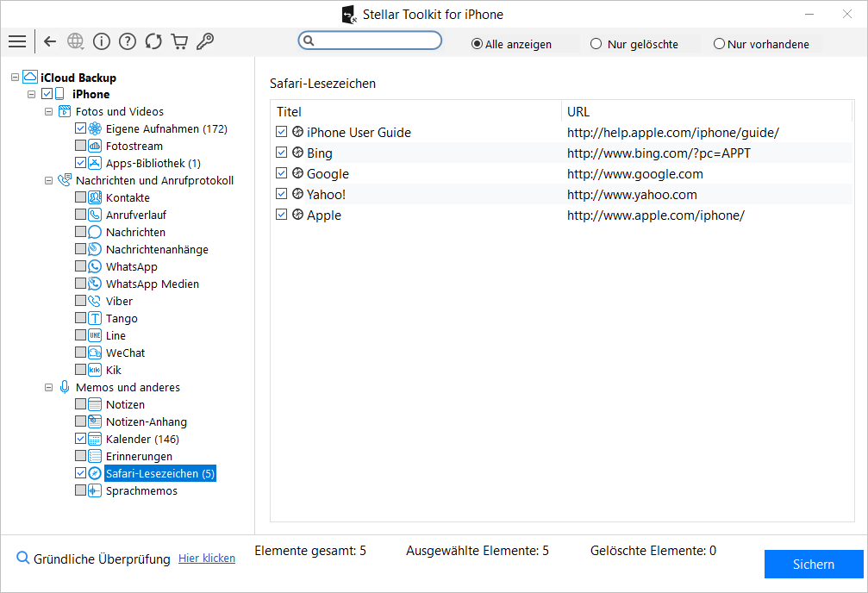Select WhatsApp Medien in the tree
The image size is (868, 593).
(153, 284)
